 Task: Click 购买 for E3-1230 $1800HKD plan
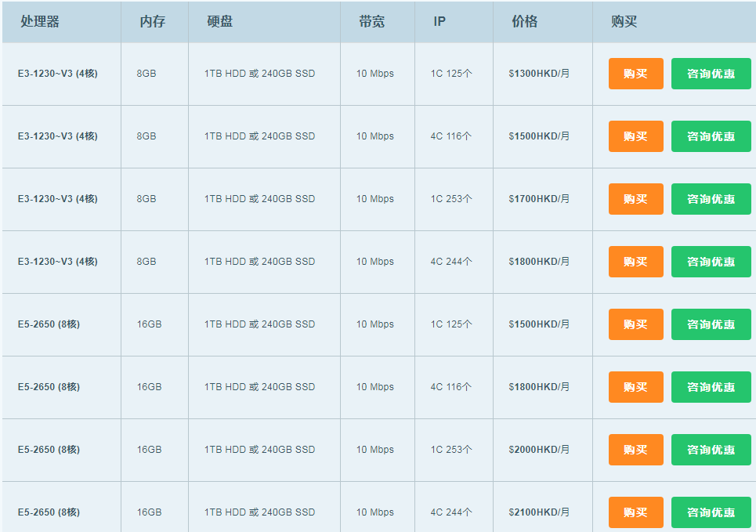tap(635, 262)
